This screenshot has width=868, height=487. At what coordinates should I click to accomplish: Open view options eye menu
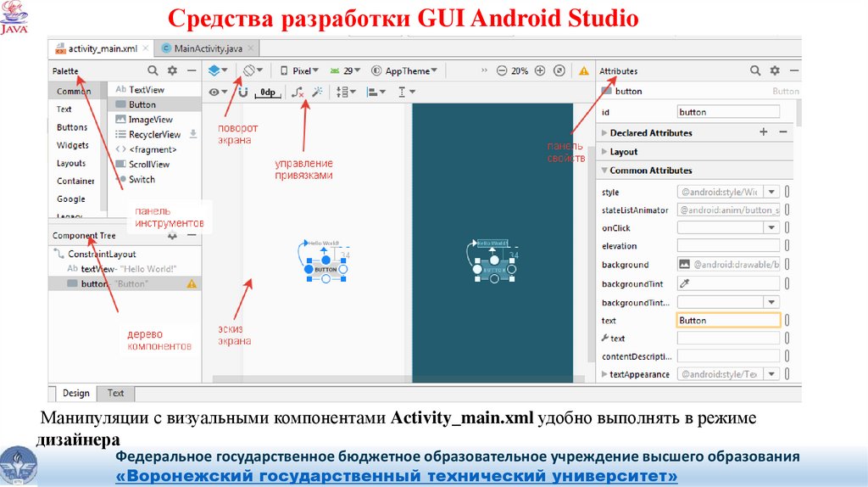click(218, 92)
